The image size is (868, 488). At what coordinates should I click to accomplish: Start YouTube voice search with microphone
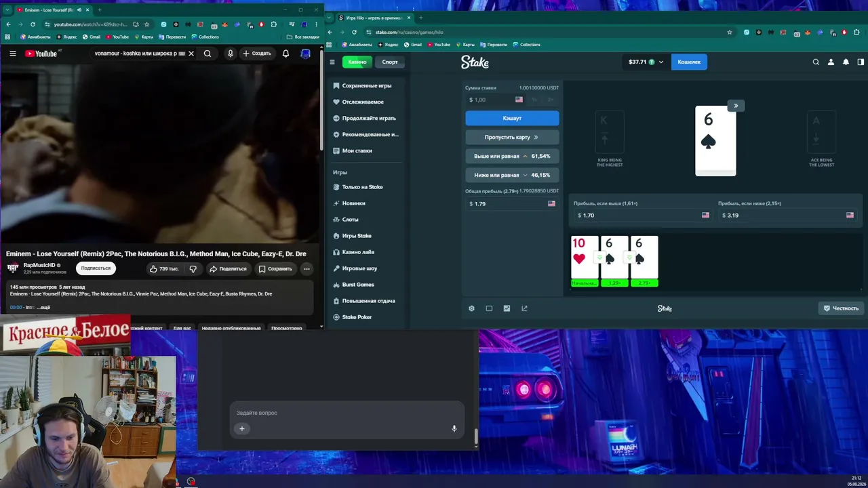[231, 54]
